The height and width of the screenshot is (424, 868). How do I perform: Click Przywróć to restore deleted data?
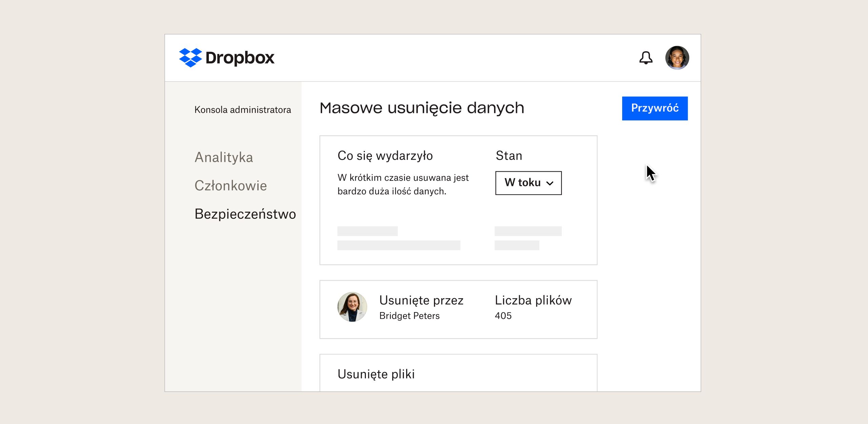[655, 108]
